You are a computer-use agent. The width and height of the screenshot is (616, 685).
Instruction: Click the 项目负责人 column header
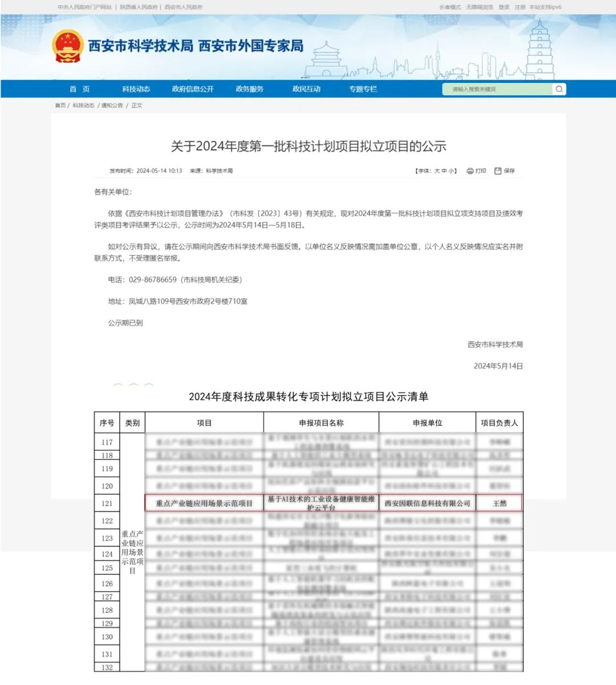[500, 423]
